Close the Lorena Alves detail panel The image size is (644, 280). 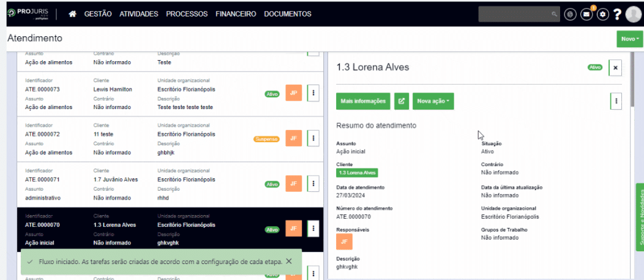point(615,67)
